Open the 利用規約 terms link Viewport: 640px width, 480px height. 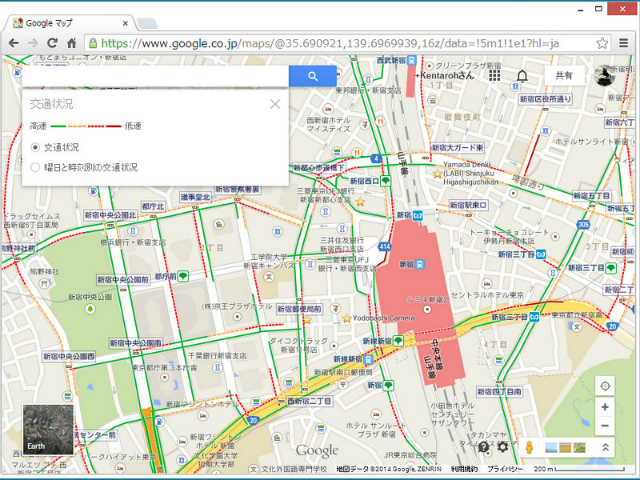pos(464,469)
